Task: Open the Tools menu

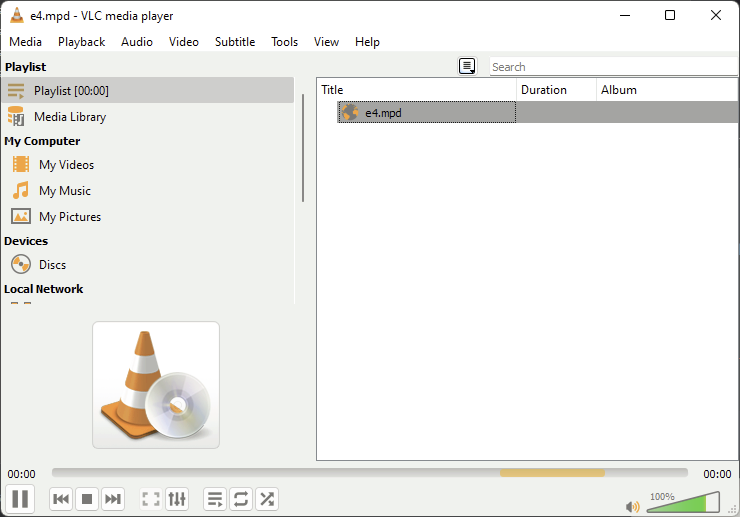Action: (285, 42)
